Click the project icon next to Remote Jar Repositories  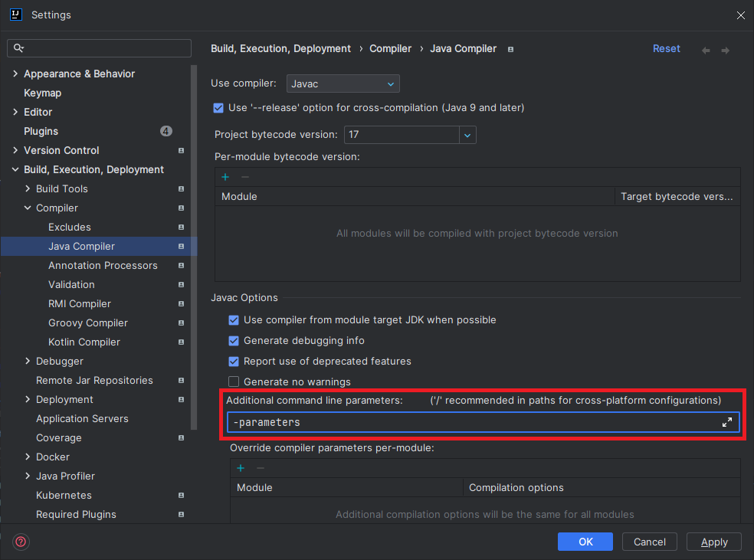tap(182, 380)
